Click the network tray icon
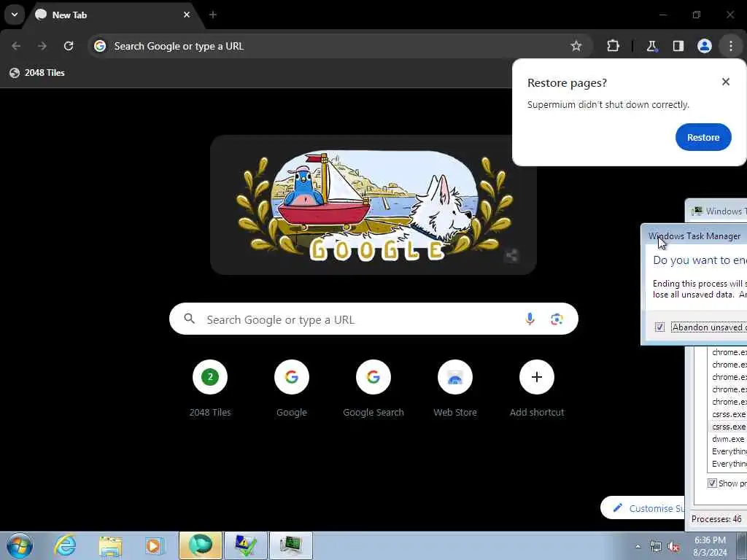This screenshot has width=747, height=560. click(x=656, y=547)
